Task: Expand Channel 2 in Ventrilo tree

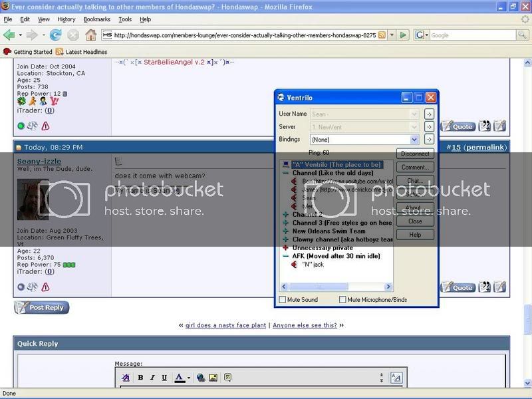Action: [x=286, y=214]
